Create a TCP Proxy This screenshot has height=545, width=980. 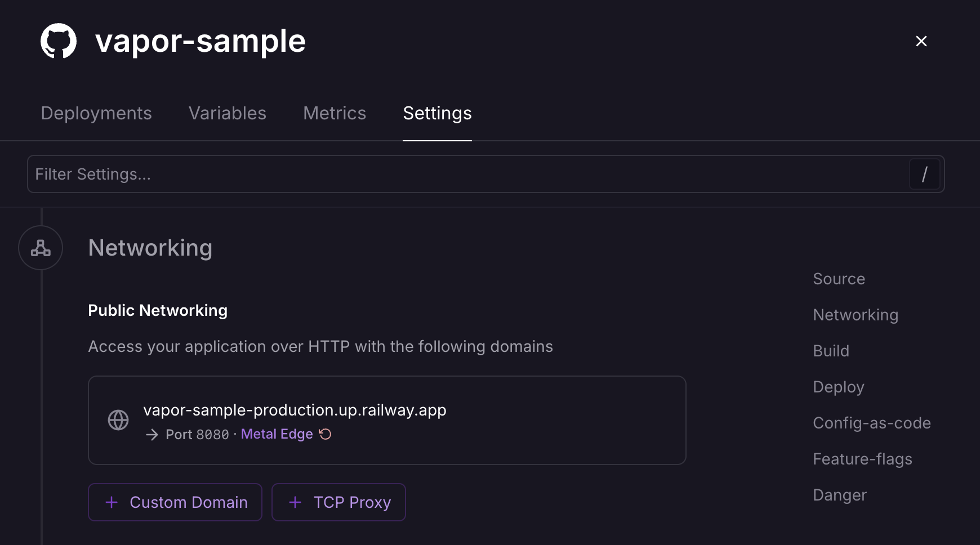(338, 502)
